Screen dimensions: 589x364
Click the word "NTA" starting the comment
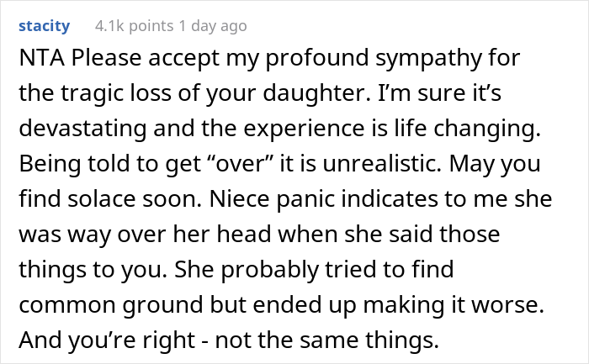(37, 61)
